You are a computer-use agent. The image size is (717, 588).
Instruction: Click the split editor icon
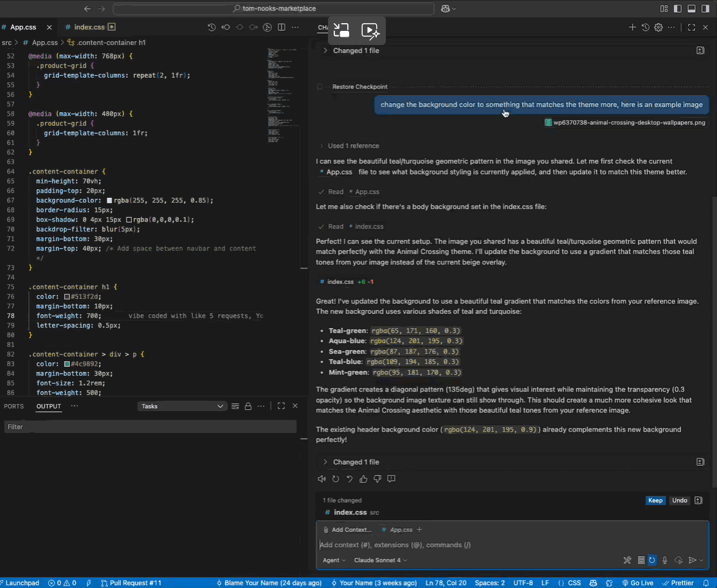click(282, 28)
